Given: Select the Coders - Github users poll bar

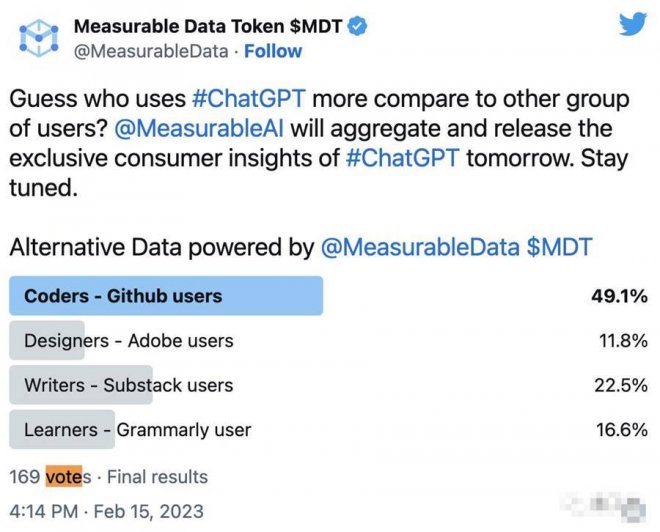Looking at the screenshot, I should coord(166,296).
